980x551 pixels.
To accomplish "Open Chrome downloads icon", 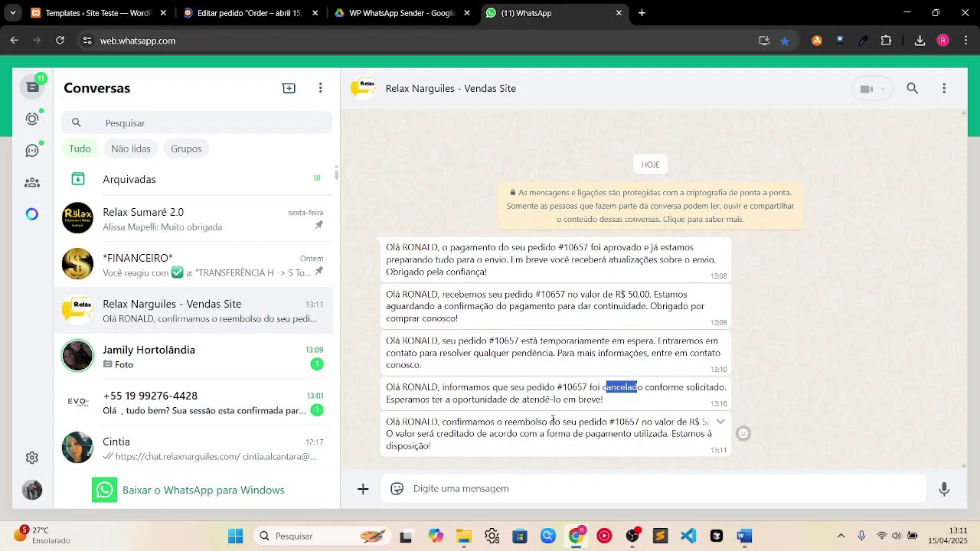I will pos(920,41).
